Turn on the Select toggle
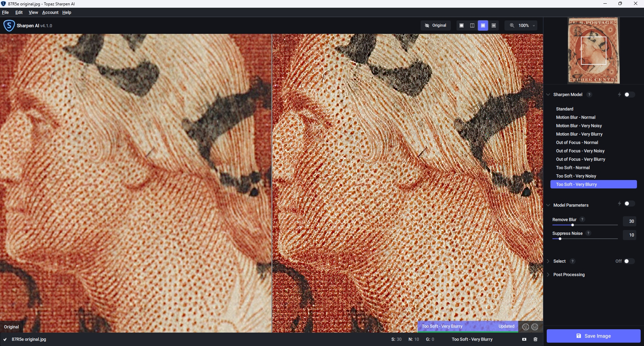The height and width of the screenshot is (346, 644). pos(629,261)
